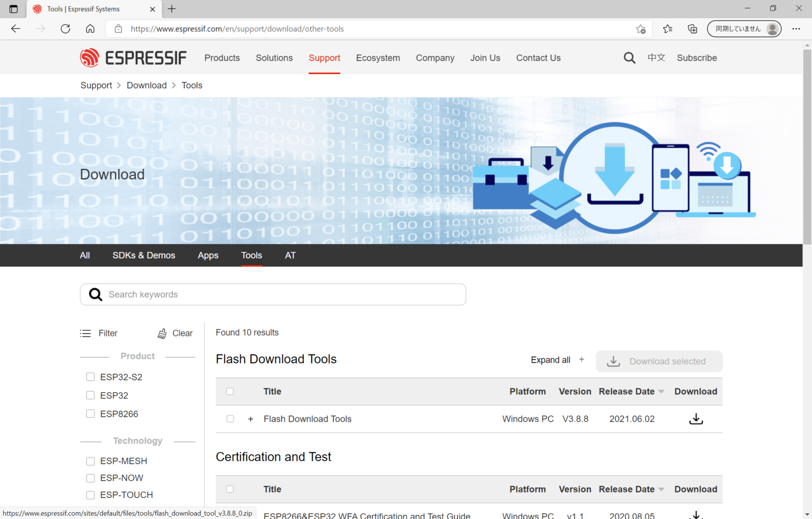
Task: Check the ESP32-S2 product filter
Action: (90, 377)
